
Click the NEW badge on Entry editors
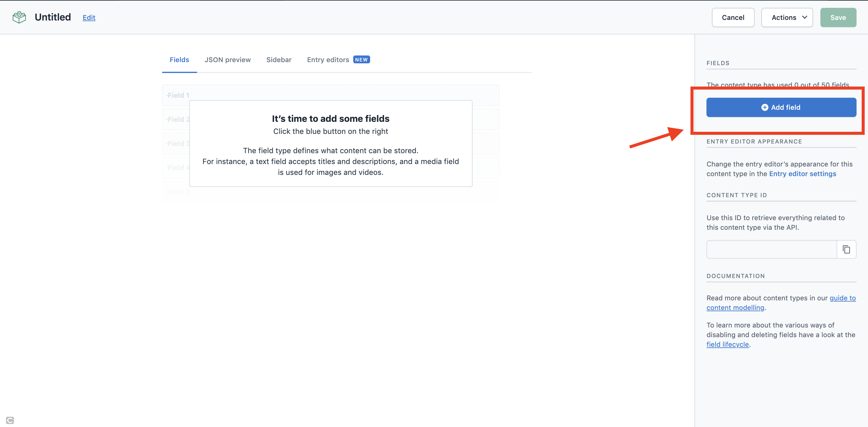361,60
